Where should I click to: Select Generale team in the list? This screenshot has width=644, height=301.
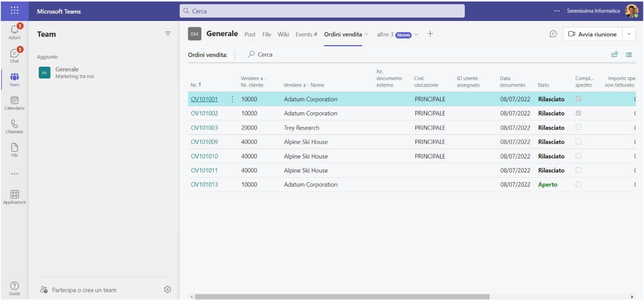tap(103, 73)
